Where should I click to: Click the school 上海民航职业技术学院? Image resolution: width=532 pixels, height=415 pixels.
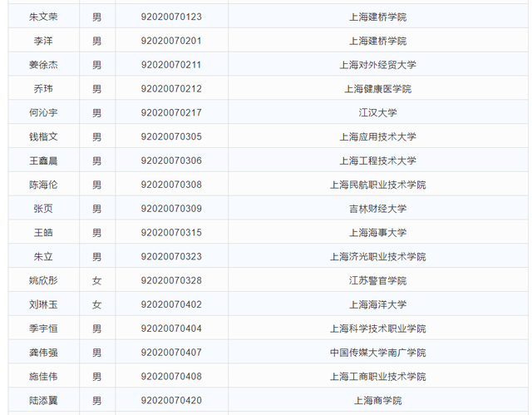pyautogui.click(x=378, y=185)
